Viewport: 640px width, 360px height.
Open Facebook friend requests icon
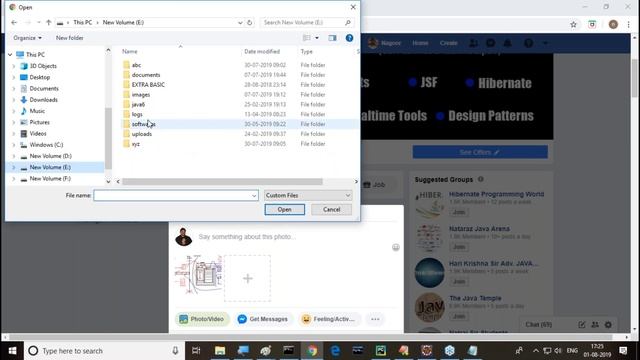point(473,43)
